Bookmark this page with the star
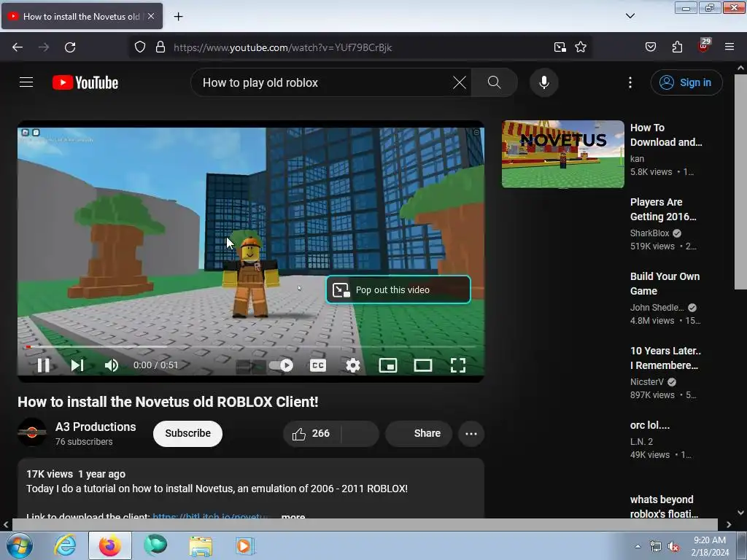Screen dimensions: 747x560 pyautogui.click(x=580, y=47)
